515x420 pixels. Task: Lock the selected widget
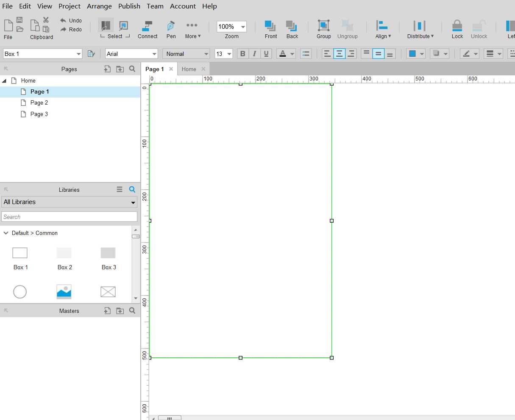pos(457,29)
